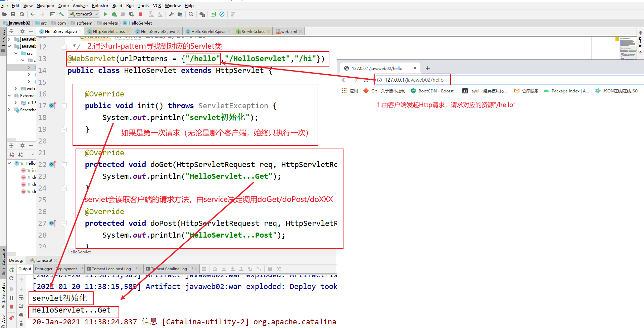Select the Debugger tab in Debug panel
The image size is (644, 328).
click(x=44, y=269)
